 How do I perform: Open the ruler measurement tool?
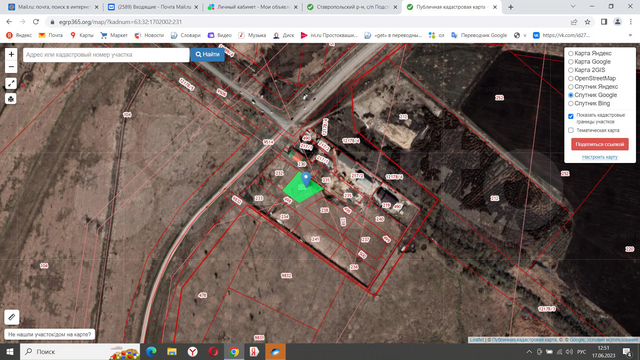[12, 317]
